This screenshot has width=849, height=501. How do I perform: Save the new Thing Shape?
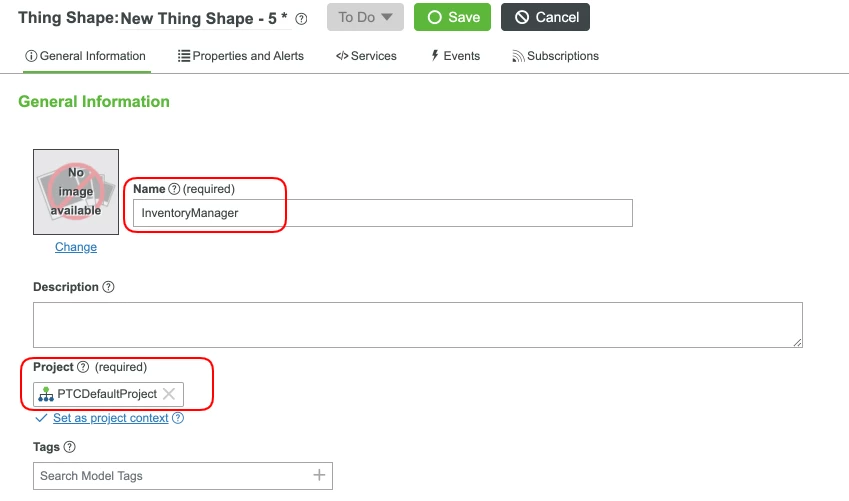[452, 17]
